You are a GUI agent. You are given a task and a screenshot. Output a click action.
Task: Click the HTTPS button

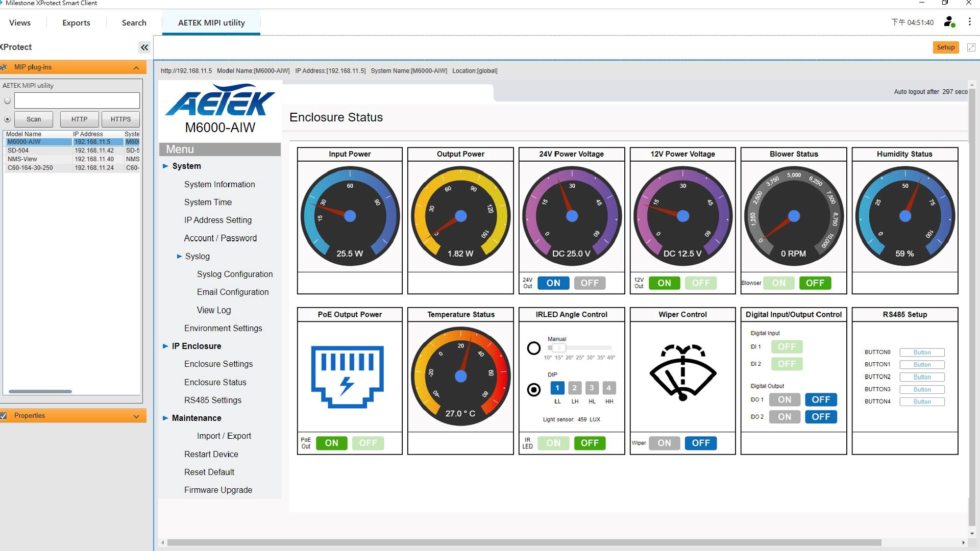(120, 119)
